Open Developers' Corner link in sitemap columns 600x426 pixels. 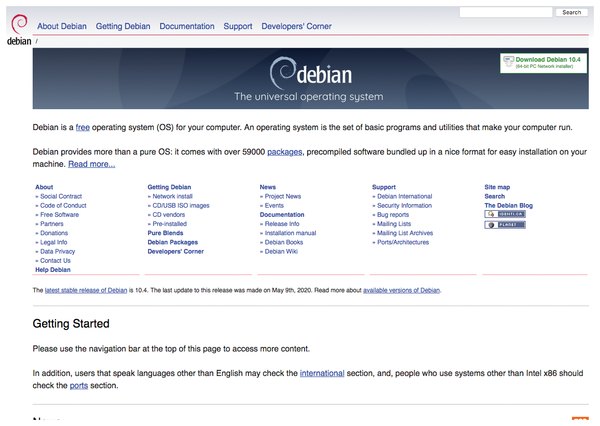pyautogui.click(x=176, y=251)
